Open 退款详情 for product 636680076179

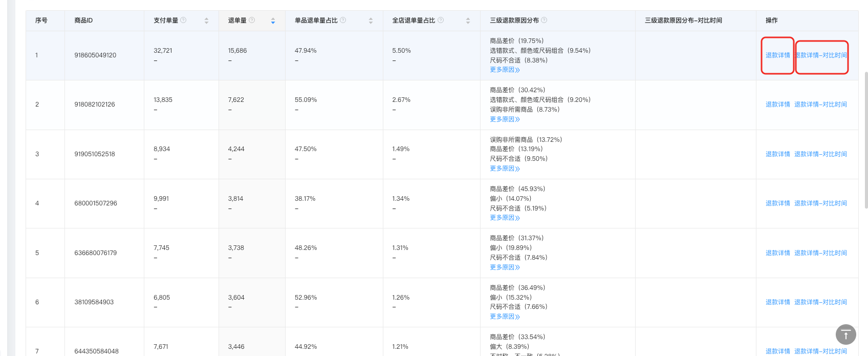[778, 253]
